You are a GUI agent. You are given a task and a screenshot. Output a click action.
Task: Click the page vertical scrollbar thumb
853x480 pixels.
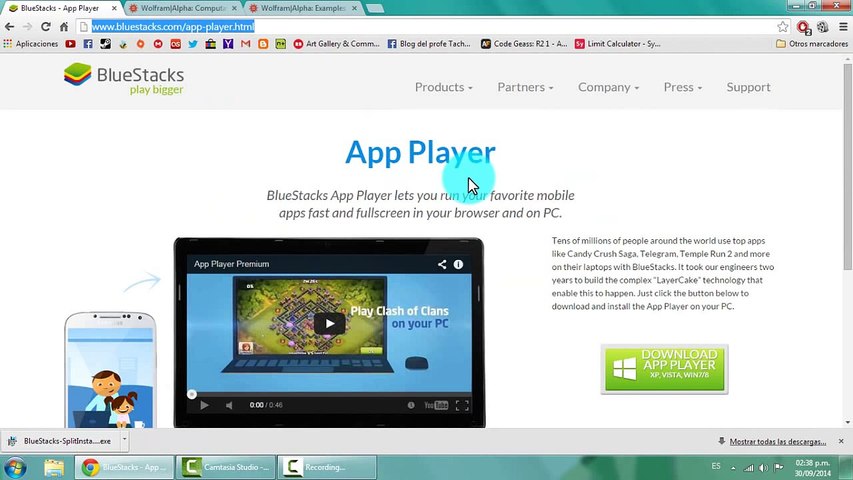tap(848, 166)
